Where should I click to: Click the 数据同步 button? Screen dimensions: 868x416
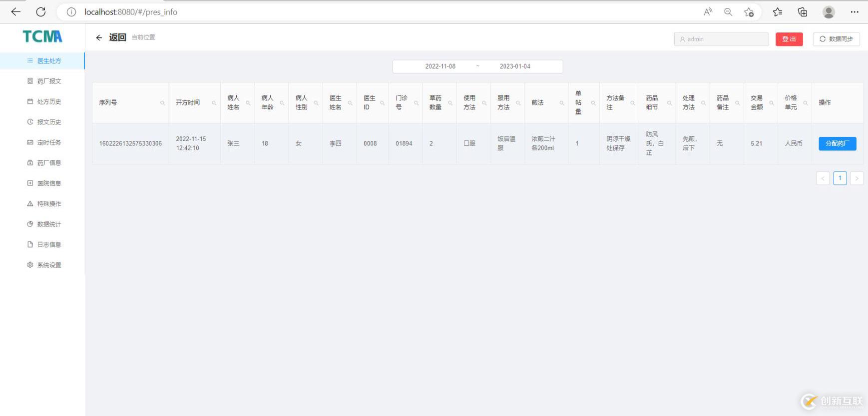[836, 39]
